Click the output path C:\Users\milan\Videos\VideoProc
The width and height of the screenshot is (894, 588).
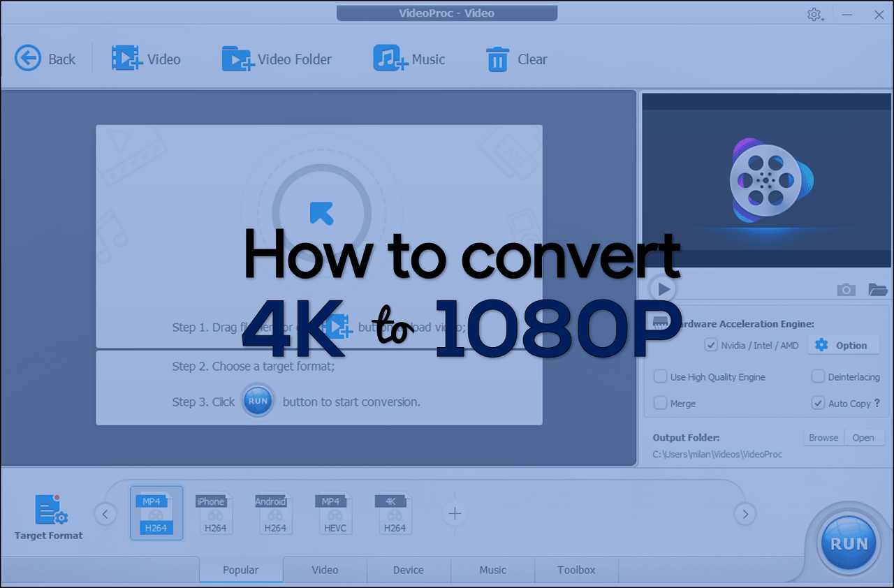pos(717,454)
